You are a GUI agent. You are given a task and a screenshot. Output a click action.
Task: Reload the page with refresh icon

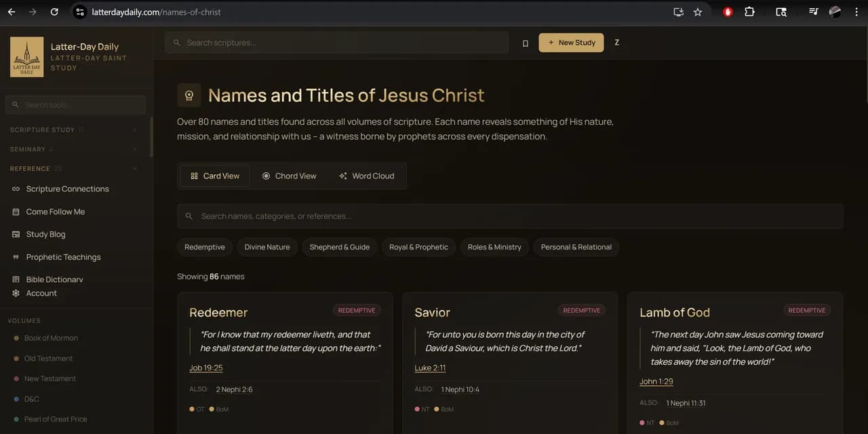(x=54, y=12)
